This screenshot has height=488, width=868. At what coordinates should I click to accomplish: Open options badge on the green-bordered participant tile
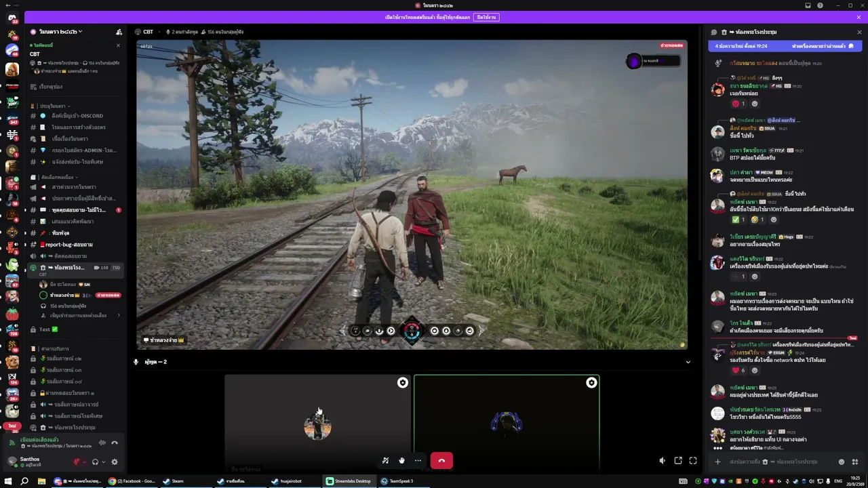pyautogui.click(x=591, y=383)
